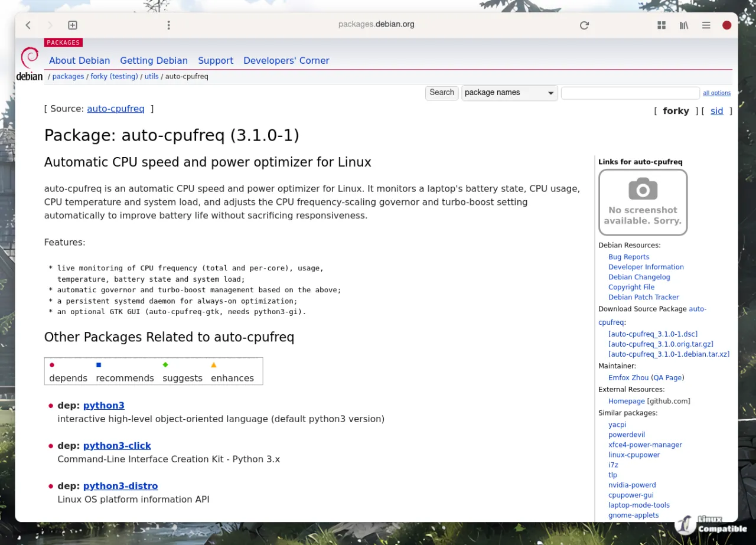Open the Developer Information link
Image resolution: width=756 pixels, height=545 pixels.
646,267
